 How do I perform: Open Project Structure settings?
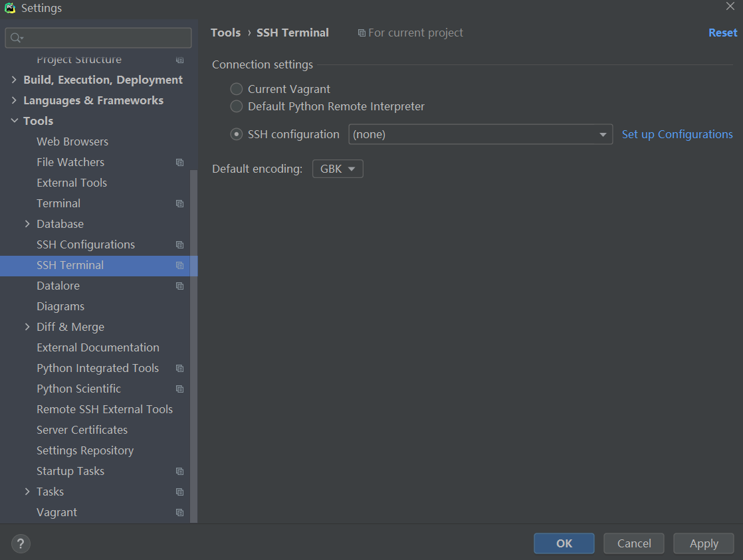pyautogui.click(x=79, y=60)
